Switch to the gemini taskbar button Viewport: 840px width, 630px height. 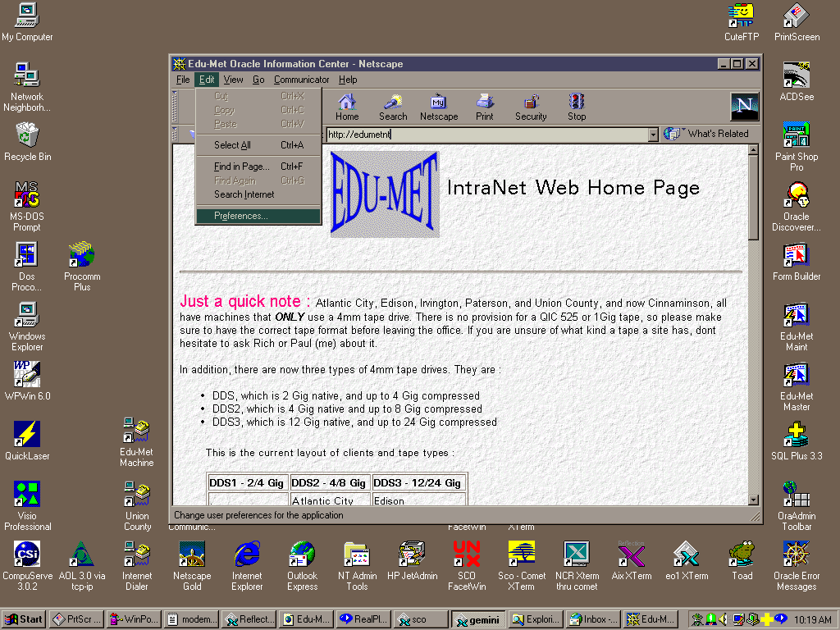coord(478,619)
